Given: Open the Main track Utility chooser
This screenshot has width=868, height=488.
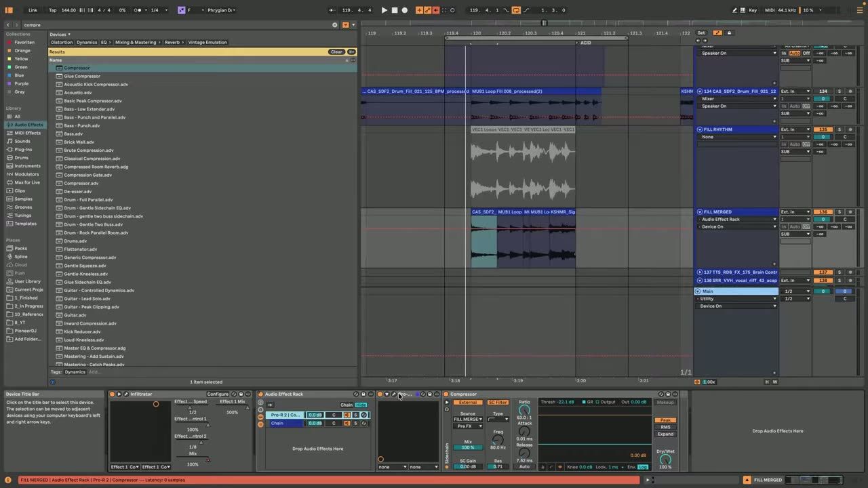Looking at the screenshot, I should point(738,298).
